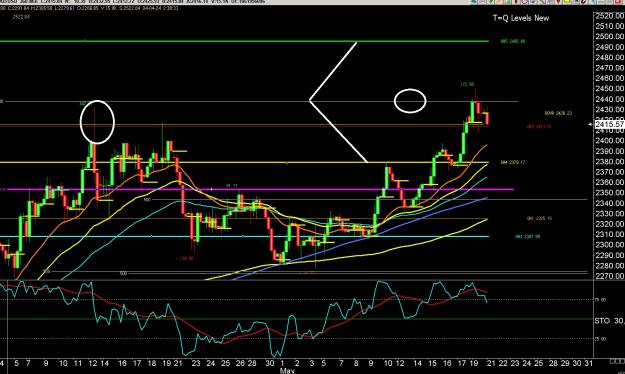Click the 2500.00 price axis label

(609, 36)
